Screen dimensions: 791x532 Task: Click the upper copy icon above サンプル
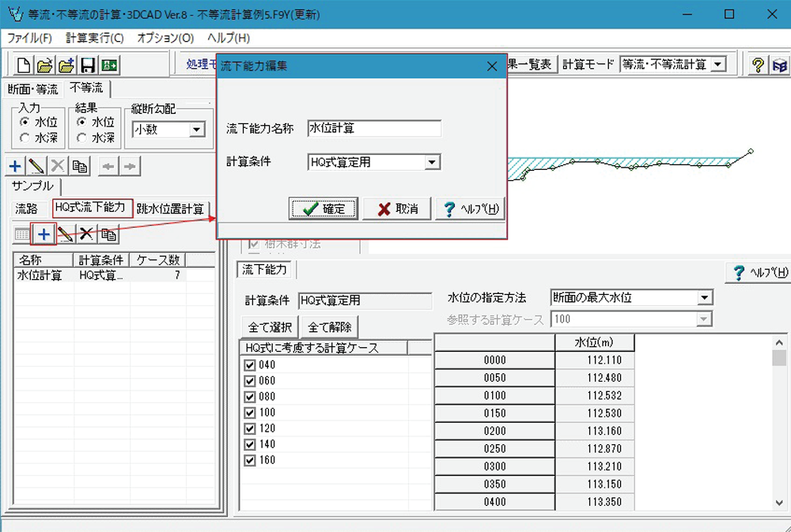pyautogui.click(x=80, y=166)
